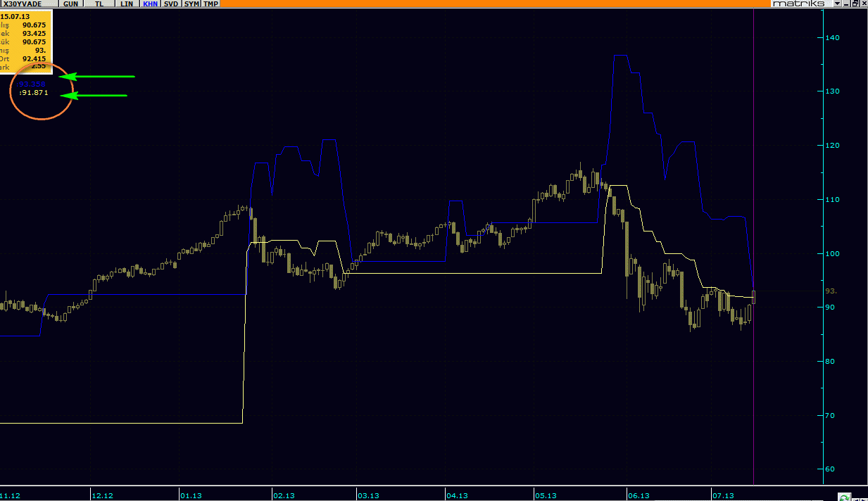
Task: Select the GUN period button
Action: pyautogui.click(x=70, y=4)
